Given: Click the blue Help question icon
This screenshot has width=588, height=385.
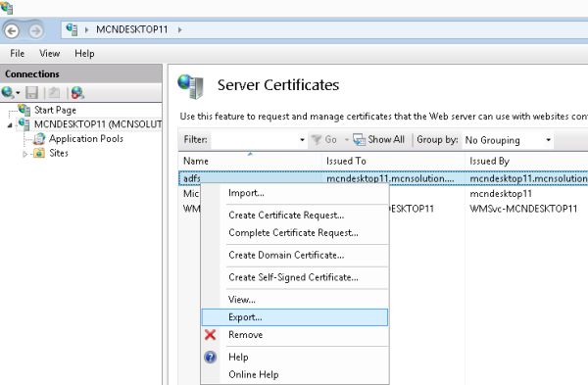Looking at the screenshot, I should point(211,357).
